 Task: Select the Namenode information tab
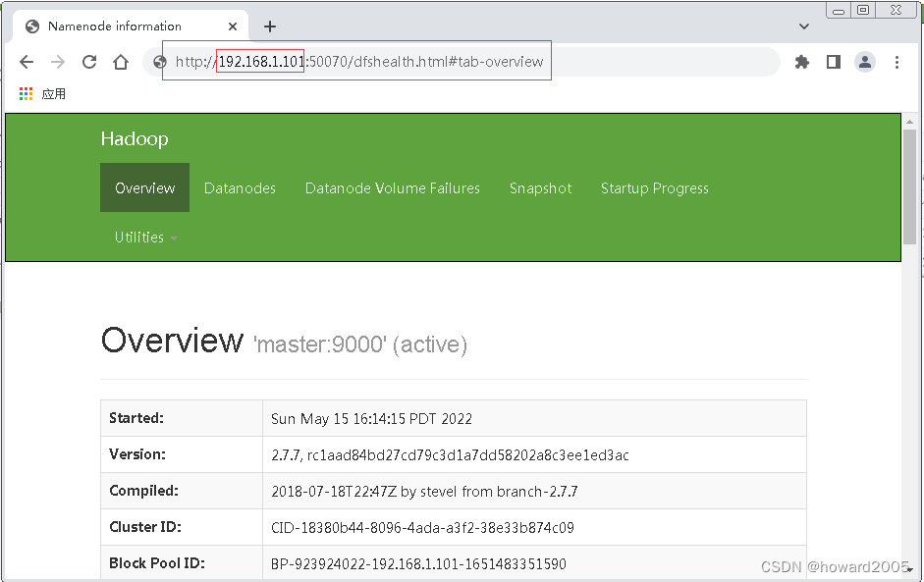[x=130, y=26]
